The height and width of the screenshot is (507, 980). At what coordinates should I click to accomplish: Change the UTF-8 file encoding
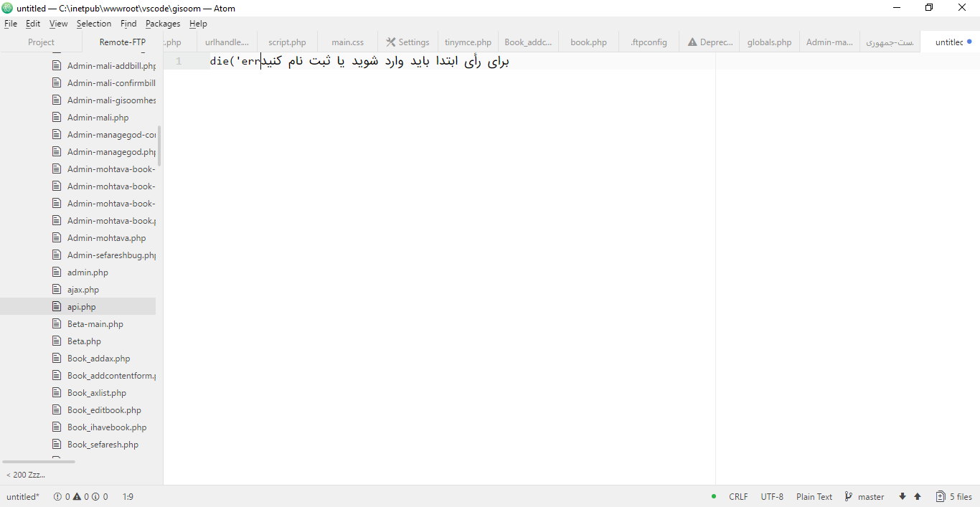click(772, 496)
